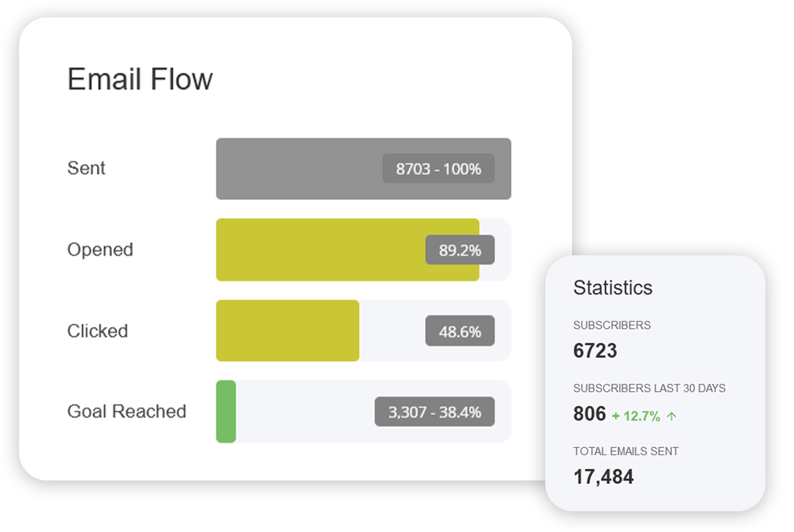Image resolution: width=794 pixels, height=532 pixels.
Task: Click the Statistics panel title
Action: point(612,288)
